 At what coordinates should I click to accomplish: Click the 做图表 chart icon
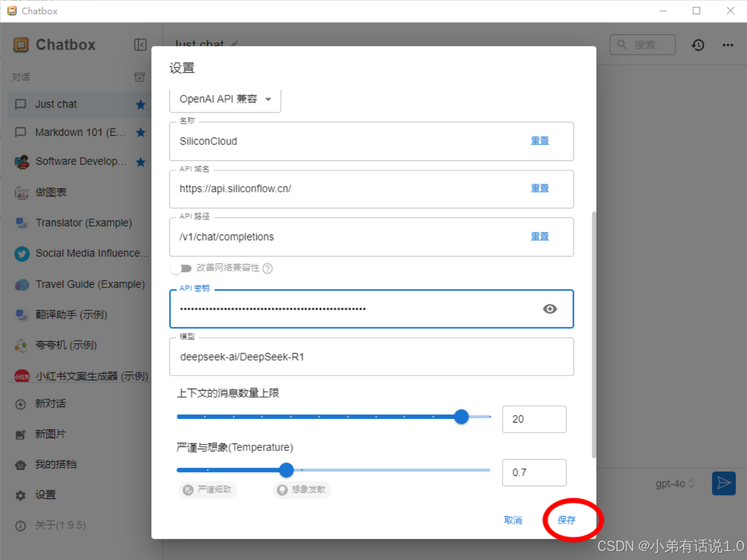[x=21, y=192]
